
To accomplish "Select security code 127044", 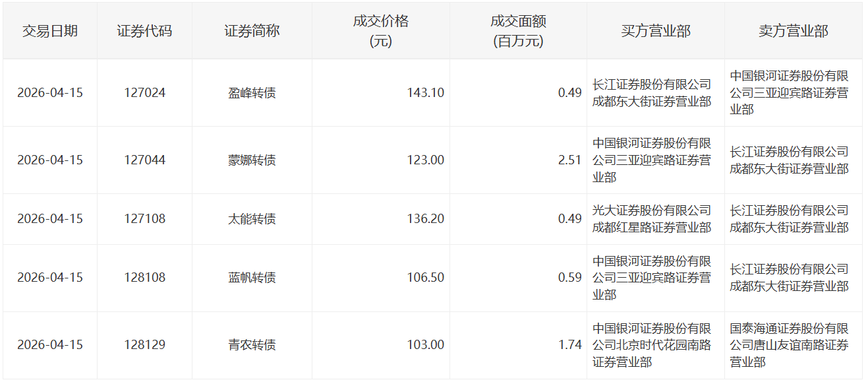I will (144, 160).
